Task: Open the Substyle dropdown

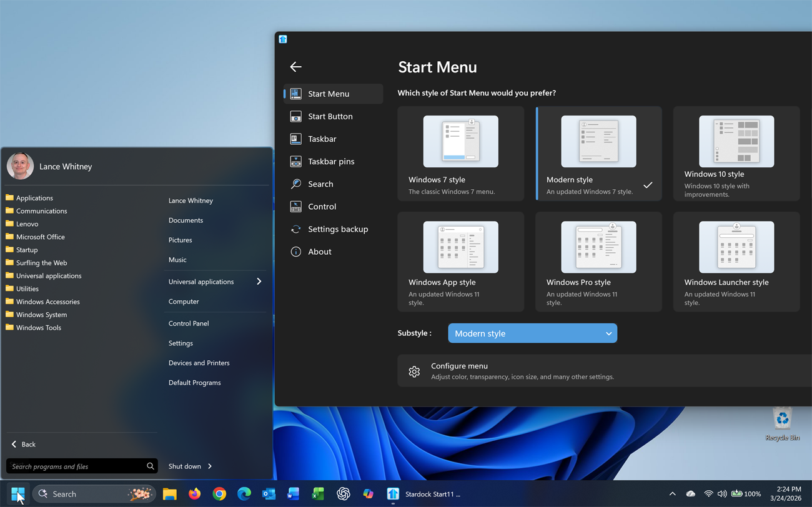Action: pos(532,333)
